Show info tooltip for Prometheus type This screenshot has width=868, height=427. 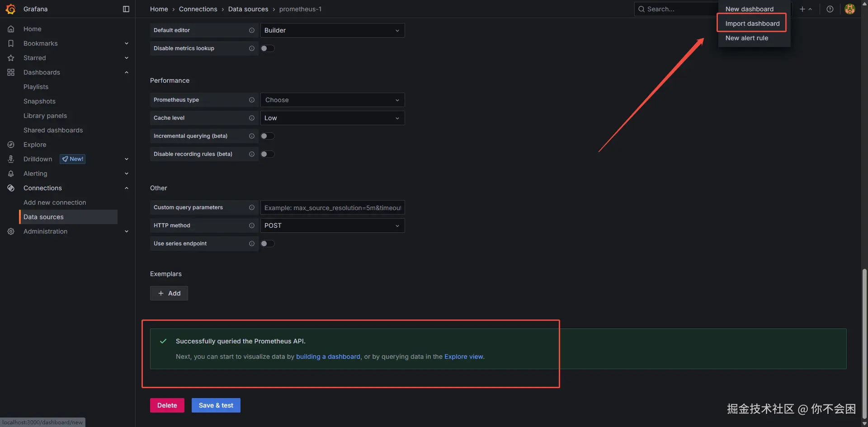pyautogui.click(x=252, y=100)
